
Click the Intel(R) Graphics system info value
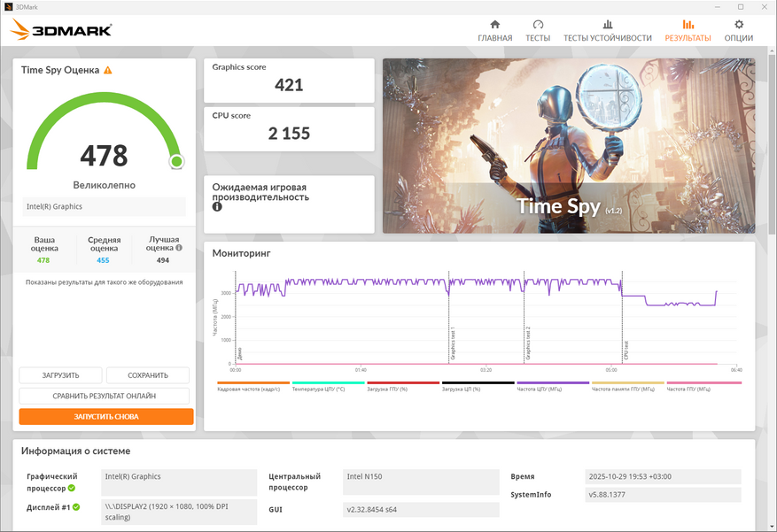pos(179,482)
